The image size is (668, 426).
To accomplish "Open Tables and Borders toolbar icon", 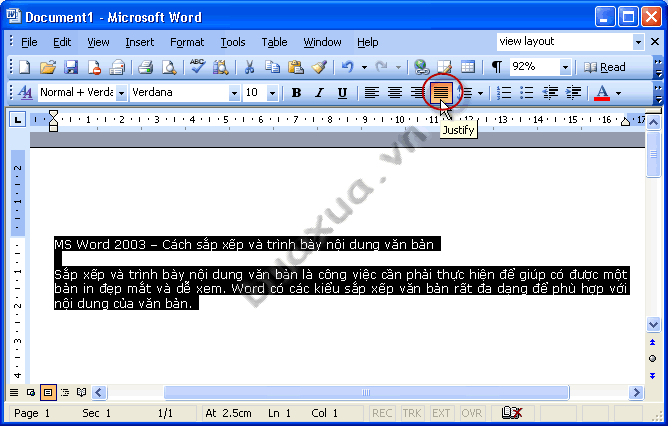I will (x=444, y=67).
